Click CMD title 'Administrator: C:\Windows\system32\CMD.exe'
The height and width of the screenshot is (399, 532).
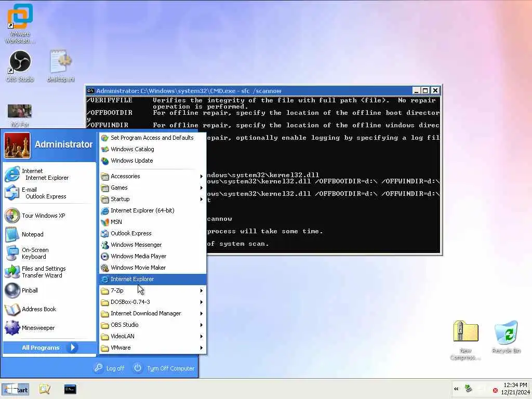click(166, 91)
